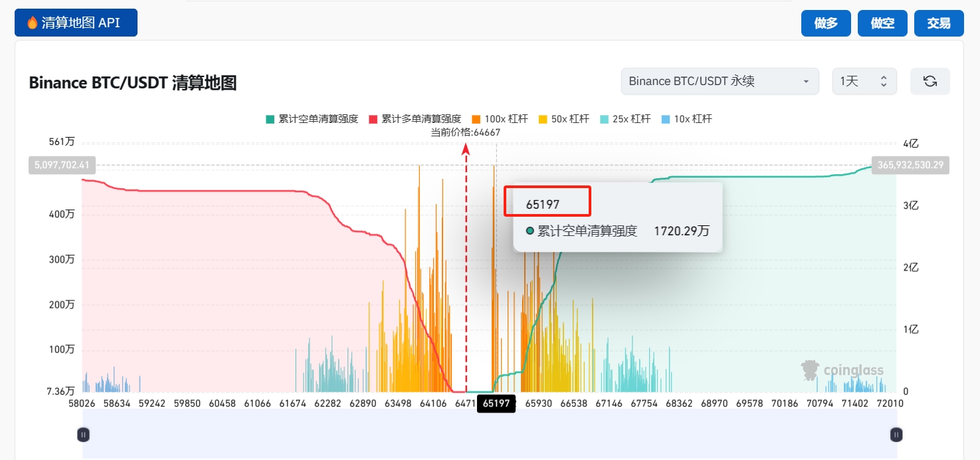Image resolution: width=980 pixels, height=460 pixels.
Task: Click the red current price arrow marker
Action: pos(466,149)
